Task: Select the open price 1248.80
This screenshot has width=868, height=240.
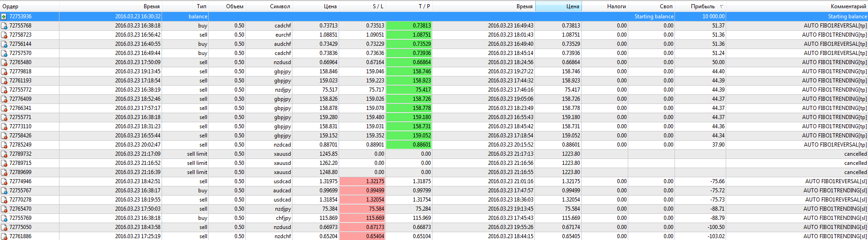Action: pyautogui.click(x=329, y=172)
